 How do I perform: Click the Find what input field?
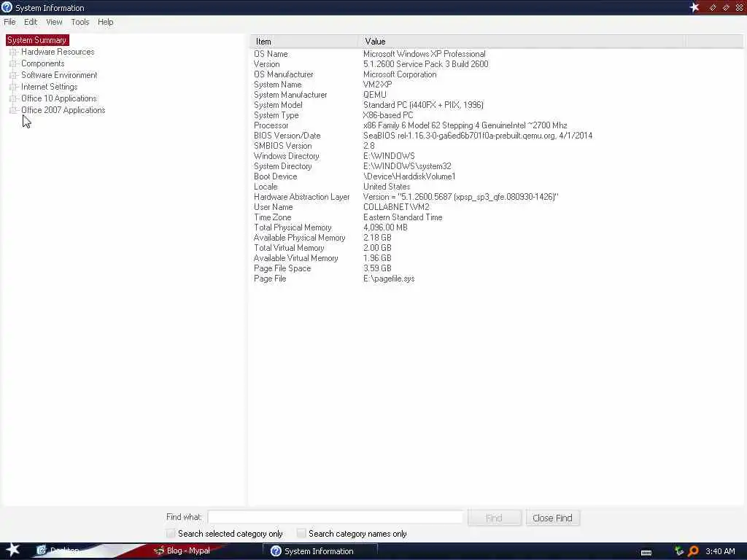coord(336,517)
